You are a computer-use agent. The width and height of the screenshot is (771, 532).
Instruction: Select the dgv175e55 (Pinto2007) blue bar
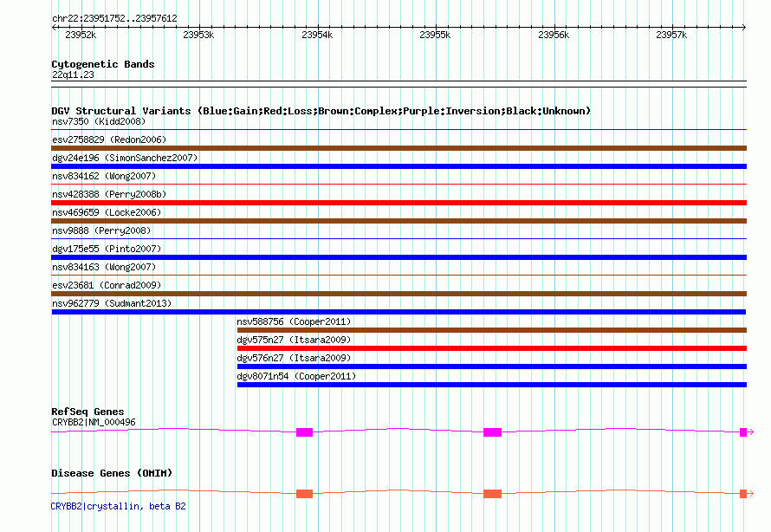point(398,257)
